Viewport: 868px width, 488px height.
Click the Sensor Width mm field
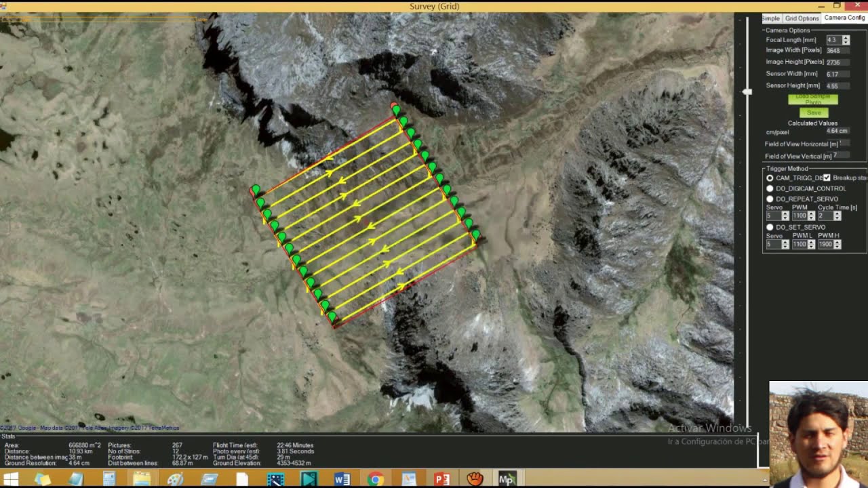pos(837,74)
